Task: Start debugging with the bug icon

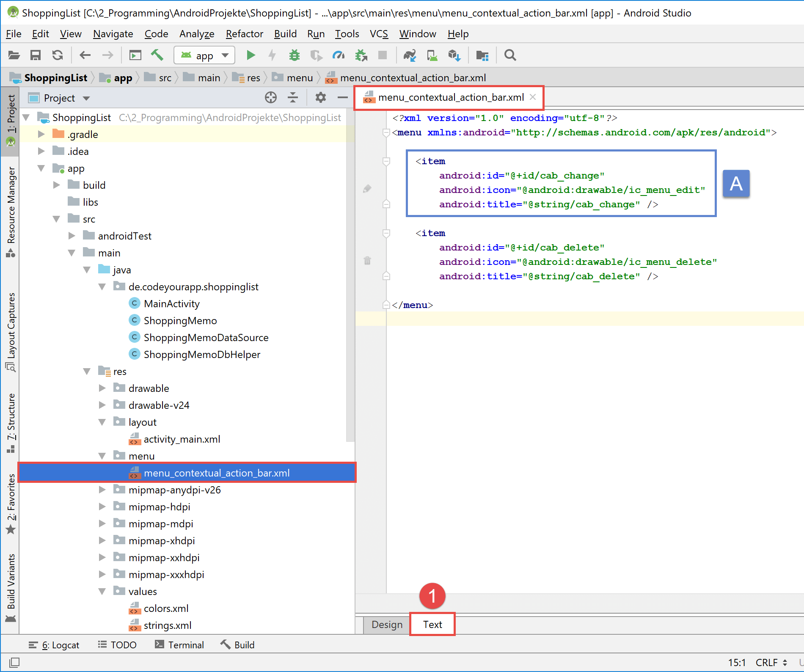Action: coord(295,55)
